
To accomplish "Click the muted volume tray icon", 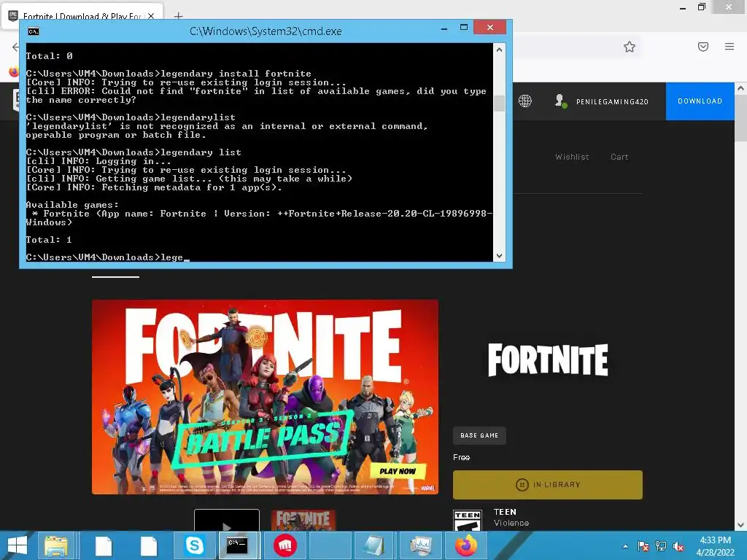I will [678, 546].
